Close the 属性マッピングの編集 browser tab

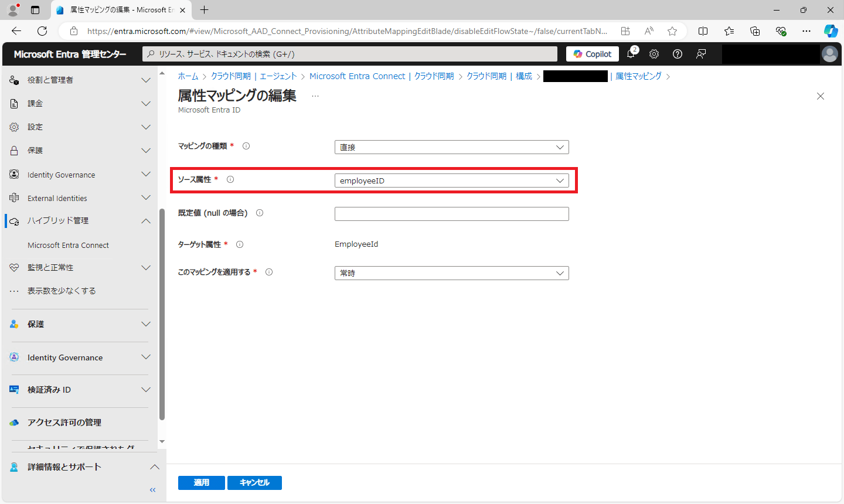pyautogui.click(x=183, y=10)
